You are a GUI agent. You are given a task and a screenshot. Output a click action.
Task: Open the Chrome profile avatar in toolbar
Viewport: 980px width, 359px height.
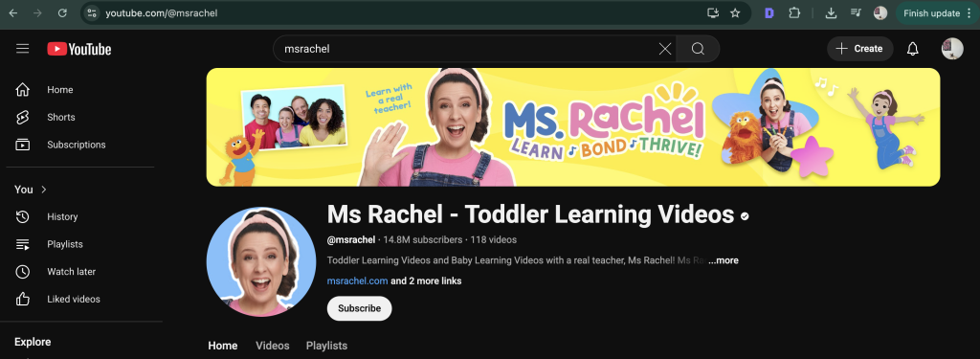880,13
